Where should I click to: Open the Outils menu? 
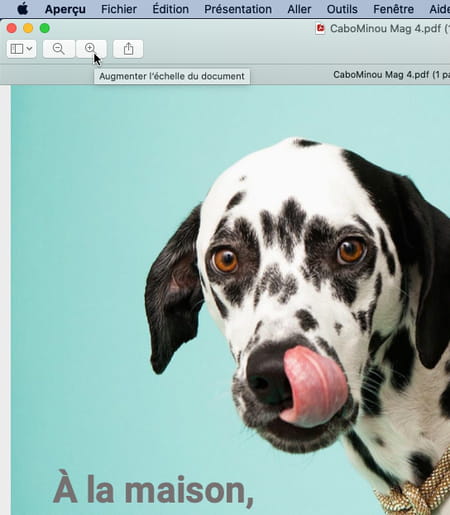[x=342, y=9]
